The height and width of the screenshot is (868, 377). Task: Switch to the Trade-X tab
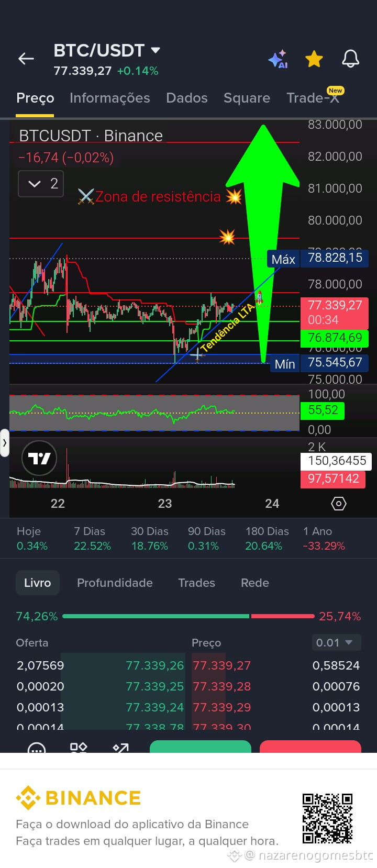click(x=313, y=98)
